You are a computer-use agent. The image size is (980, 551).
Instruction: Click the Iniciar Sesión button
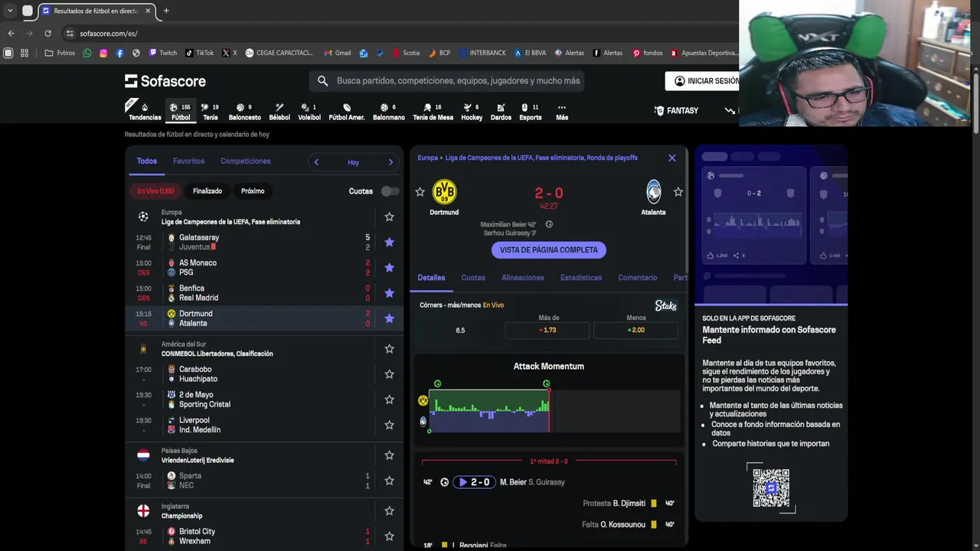707,81
